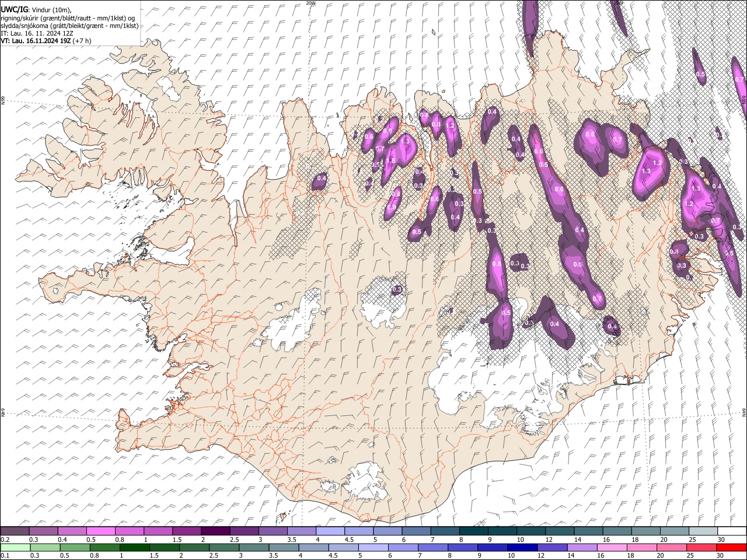Viewport: 747px width, 560px height.
Task: Click the "(+7 h)" forecast offset text
Action: tap(82, 41)
